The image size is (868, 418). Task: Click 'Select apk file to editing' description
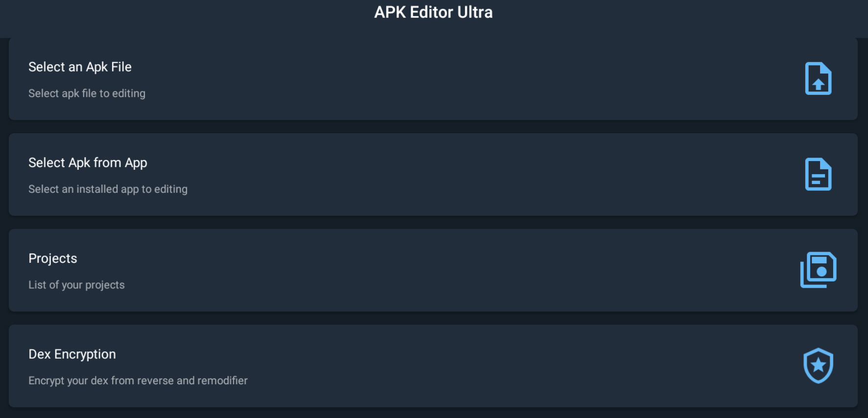(87, 93)
